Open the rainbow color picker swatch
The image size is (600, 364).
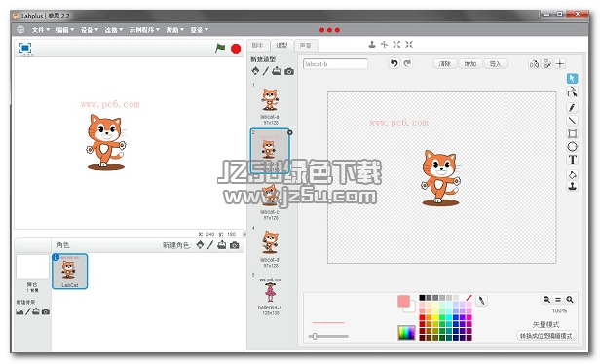pos(406,333)
